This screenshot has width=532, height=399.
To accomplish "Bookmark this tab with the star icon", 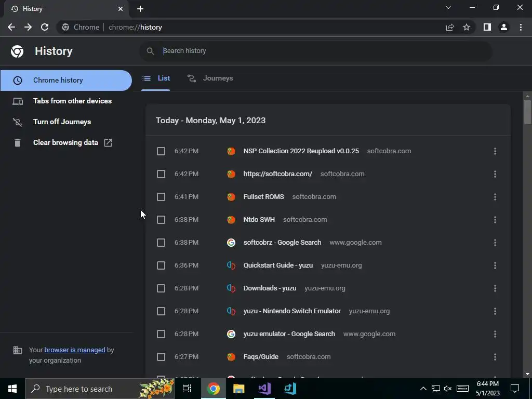I will click(x=467, y=27).
